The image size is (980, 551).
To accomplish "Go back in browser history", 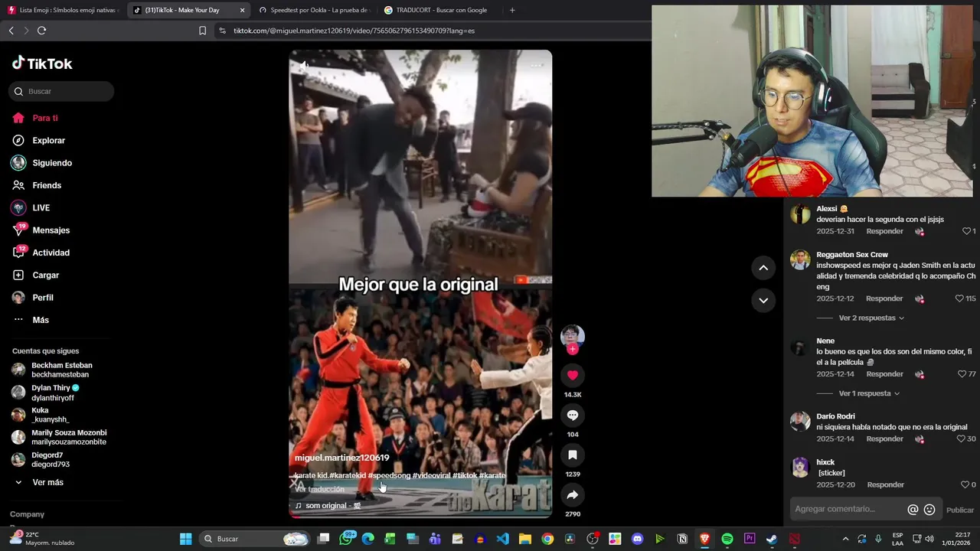I will click(x=11, y=31).
